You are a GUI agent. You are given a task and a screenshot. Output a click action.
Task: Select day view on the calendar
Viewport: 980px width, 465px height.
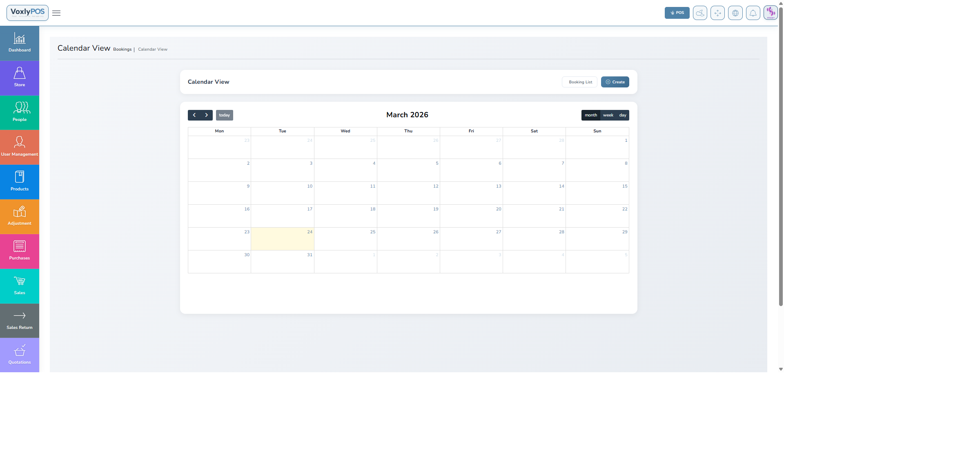coord(622,115)
